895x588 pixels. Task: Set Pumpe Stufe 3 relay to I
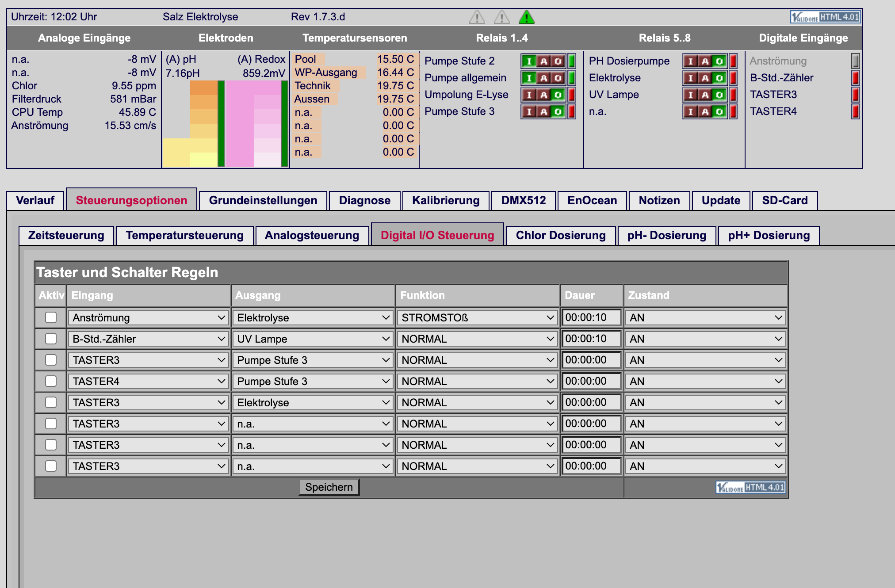(529, 111)
